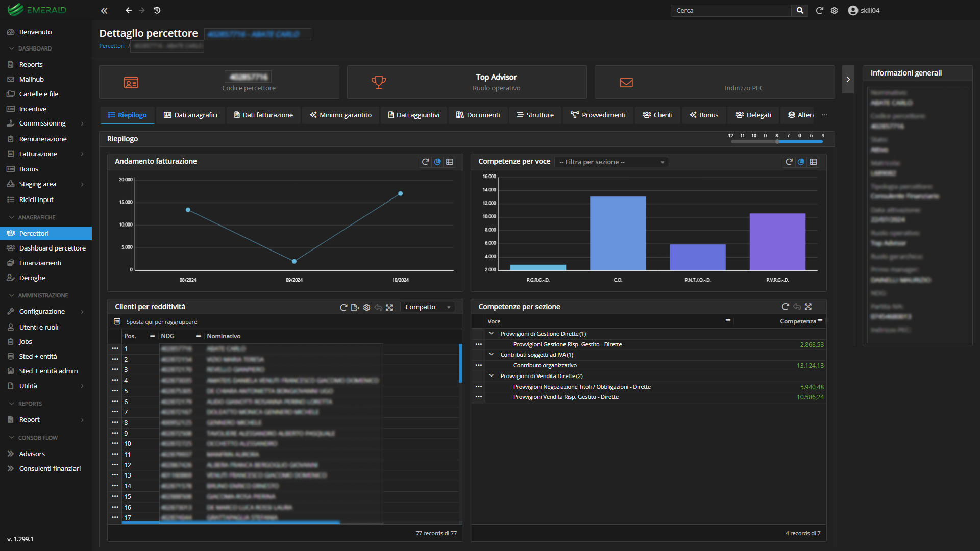Open the skill04 user account menu
Image resolution: width=980 pixels, height=551 pixels.
coord(864,10)
